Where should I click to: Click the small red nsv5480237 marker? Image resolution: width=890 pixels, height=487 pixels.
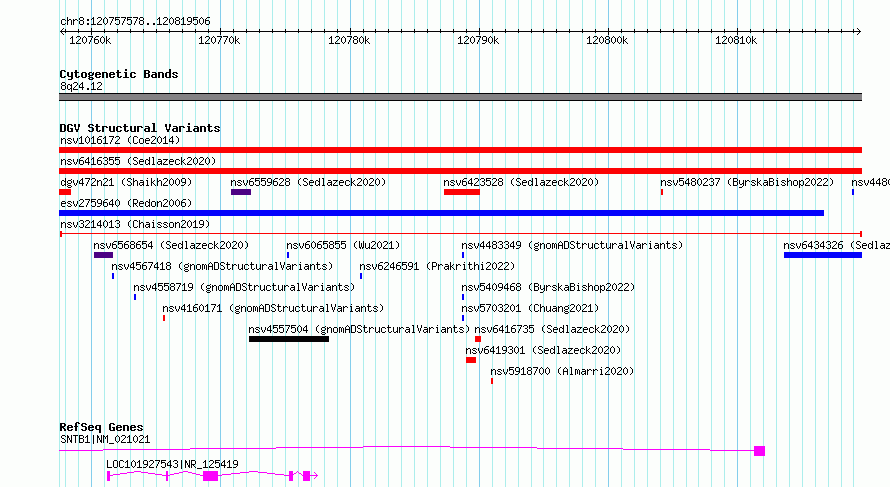662,192
